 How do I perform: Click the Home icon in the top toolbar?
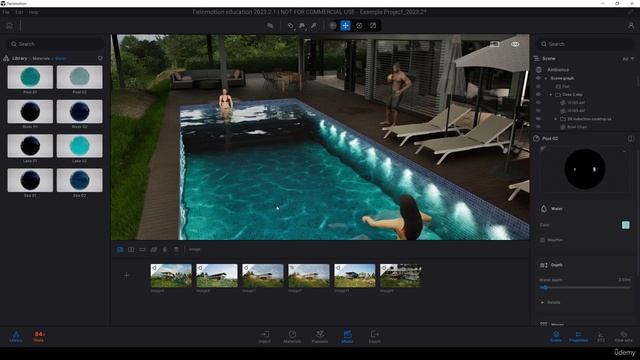(9, 26)
